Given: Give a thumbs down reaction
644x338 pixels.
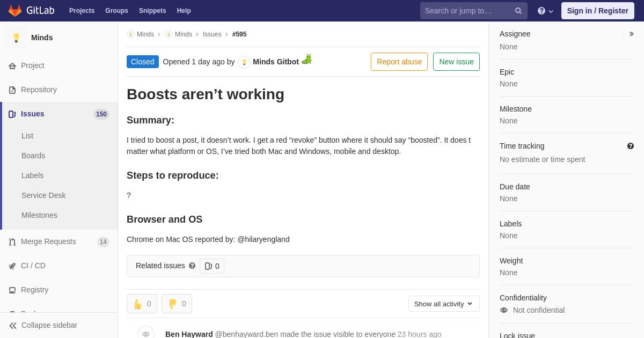Looking at the screenshot, I should tap(177, 304).
